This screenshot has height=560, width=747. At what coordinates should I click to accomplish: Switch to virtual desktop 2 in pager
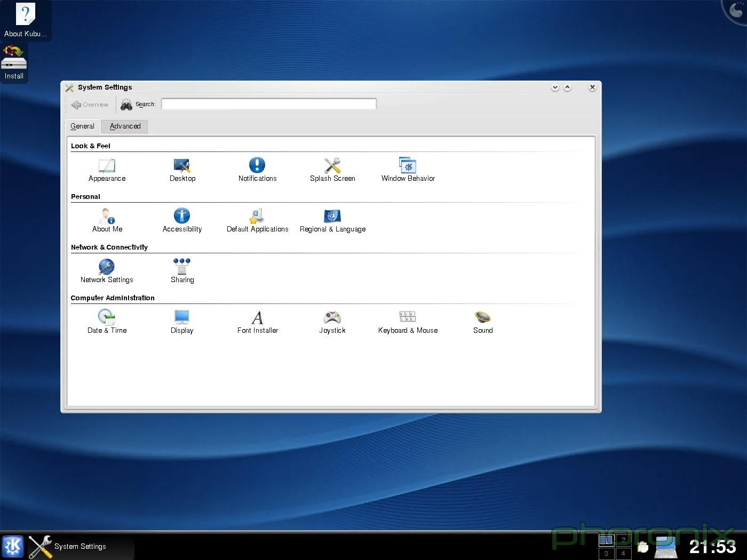tap(623, 540)
